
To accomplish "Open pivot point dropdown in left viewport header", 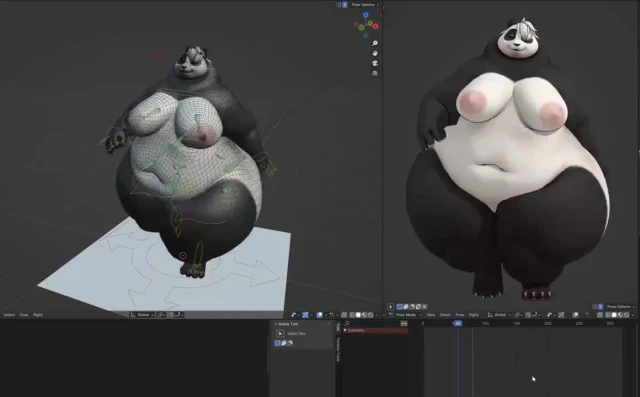I will pyautogui.click(x=161, y=315).
